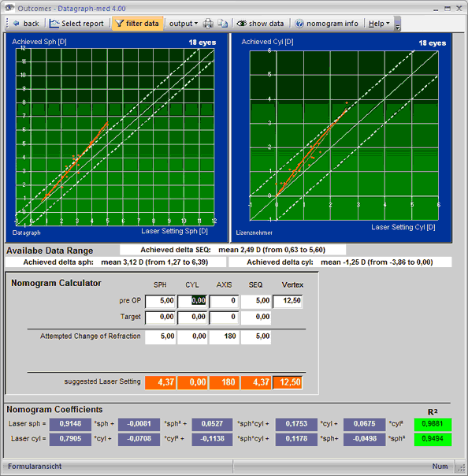Click Attempted Change AXIS value 180
468x476 pixels.
pyautogui.click(x=224, y=337)
